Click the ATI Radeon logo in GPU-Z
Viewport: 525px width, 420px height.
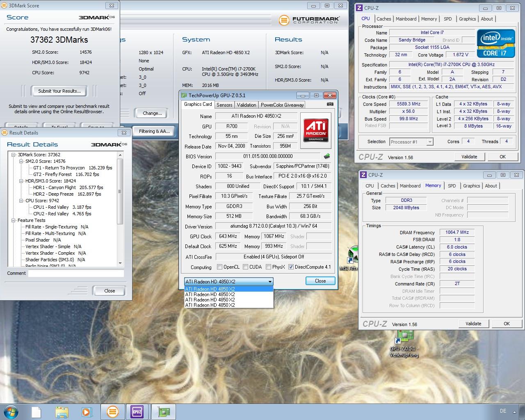pos(316,130)
